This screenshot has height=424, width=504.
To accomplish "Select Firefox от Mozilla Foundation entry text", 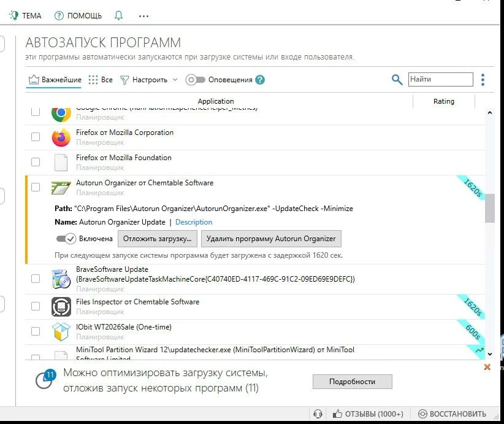I will [x=124, y=158].
